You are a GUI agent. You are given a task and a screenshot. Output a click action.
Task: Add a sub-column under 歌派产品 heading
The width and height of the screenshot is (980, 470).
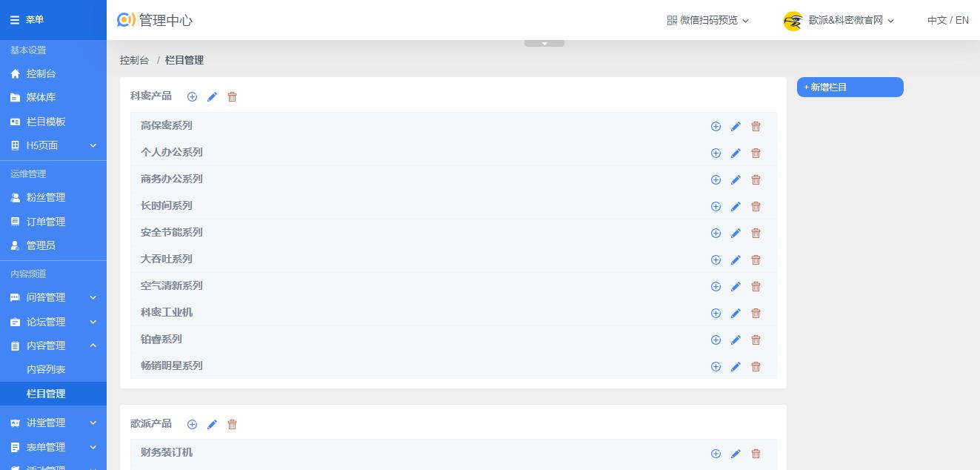pos(192,425)
